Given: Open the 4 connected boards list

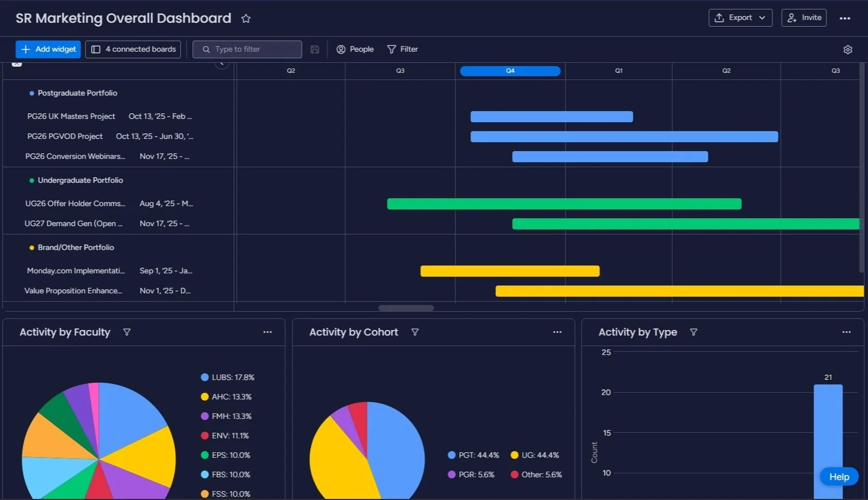Looking at the screenshot, I should tap(133, 49).
